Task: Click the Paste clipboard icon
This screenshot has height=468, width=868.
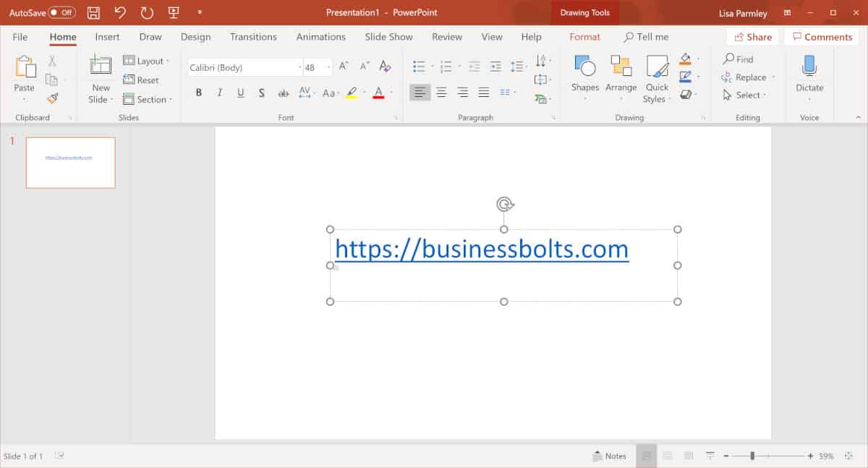Action: click(x=25, y=67)
